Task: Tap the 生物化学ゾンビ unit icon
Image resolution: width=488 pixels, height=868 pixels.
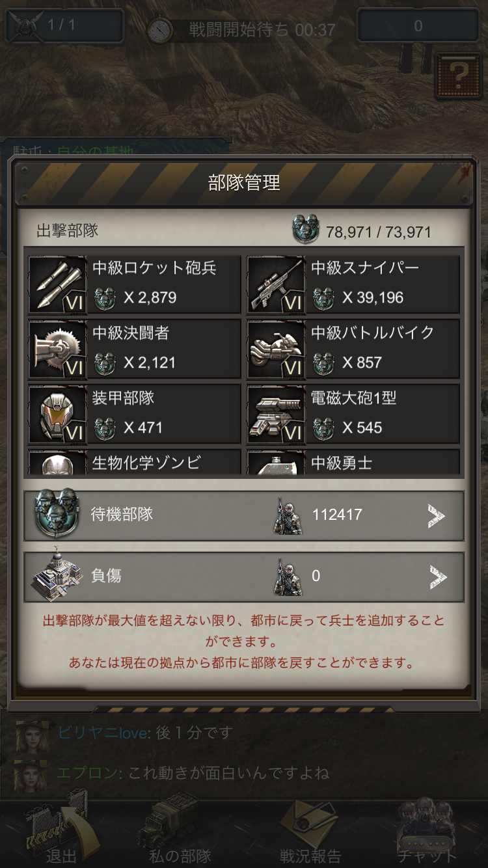Action: tap(57, 463)
